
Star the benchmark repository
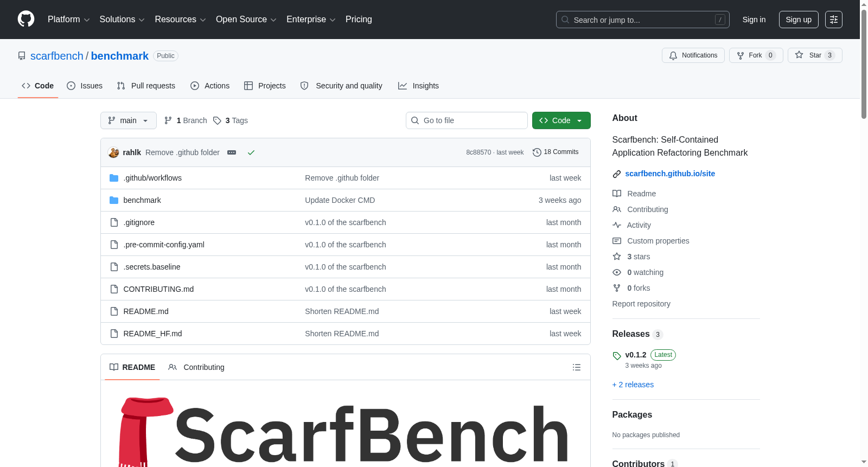(814, 55)
